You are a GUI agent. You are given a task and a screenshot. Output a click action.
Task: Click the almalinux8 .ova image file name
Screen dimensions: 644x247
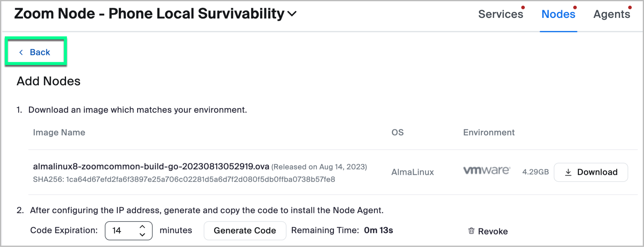pos(151,166)
